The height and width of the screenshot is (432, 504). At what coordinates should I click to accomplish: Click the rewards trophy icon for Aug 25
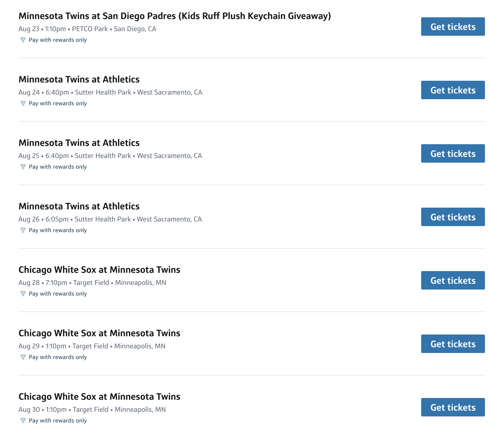coord(23,167)
